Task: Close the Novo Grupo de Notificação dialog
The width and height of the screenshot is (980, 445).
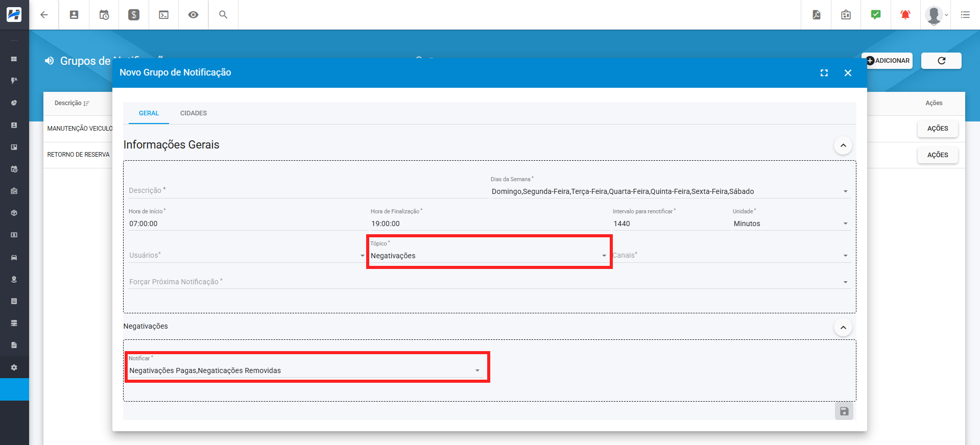Action: pos(848,73)
